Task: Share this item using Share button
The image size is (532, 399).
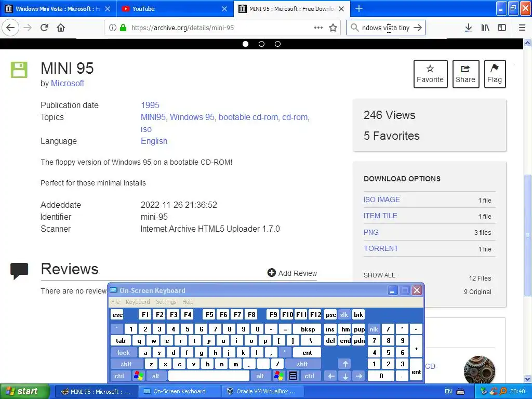Action: pyautogui.click(x=465, y=74)
